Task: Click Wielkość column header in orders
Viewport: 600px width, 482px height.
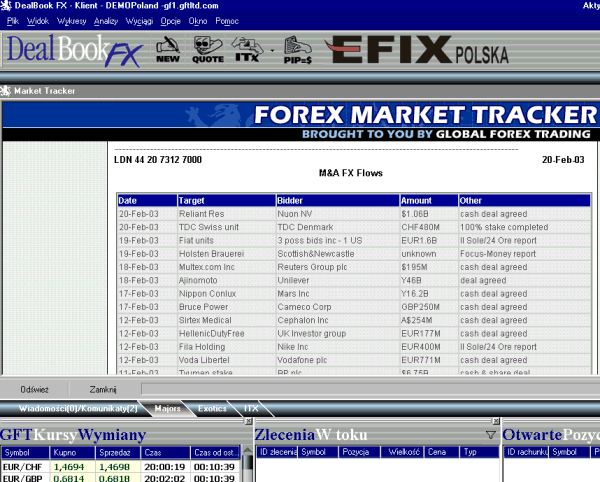Action: 403,452
